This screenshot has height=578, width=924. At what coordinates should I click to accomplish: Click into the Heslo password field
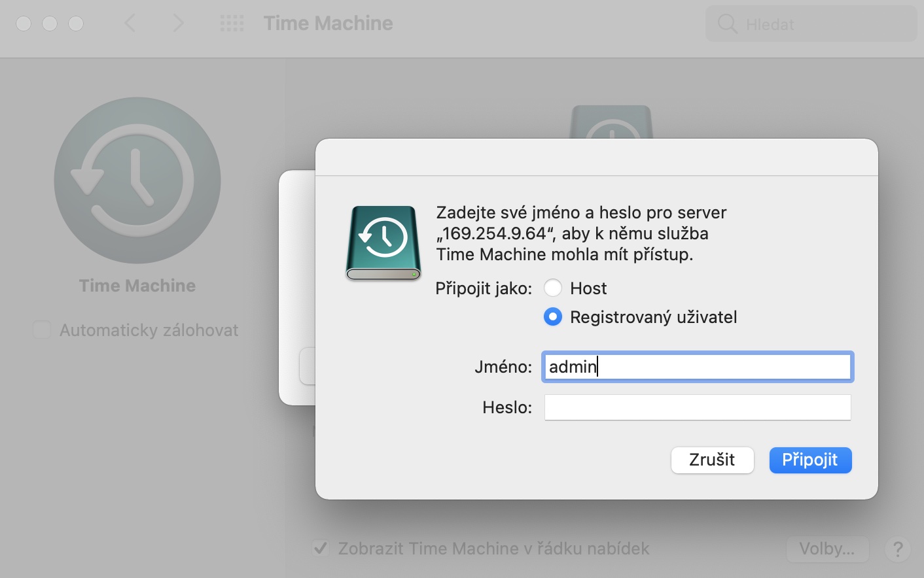tap(698, 407)
